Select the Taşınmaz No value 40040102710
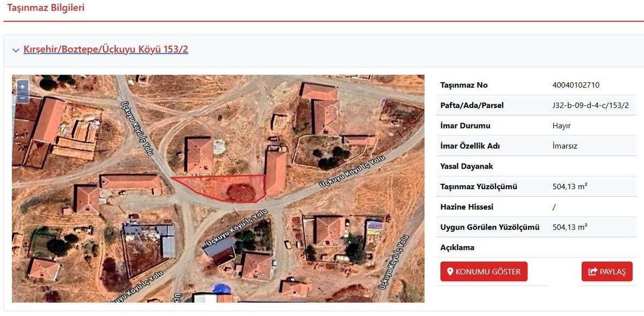The image size is (644, 316). tap(576, 85)
